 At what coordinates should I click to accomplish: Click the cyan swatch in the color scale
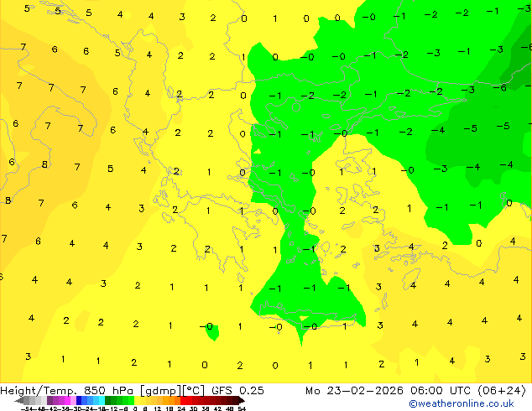(102, 400)
